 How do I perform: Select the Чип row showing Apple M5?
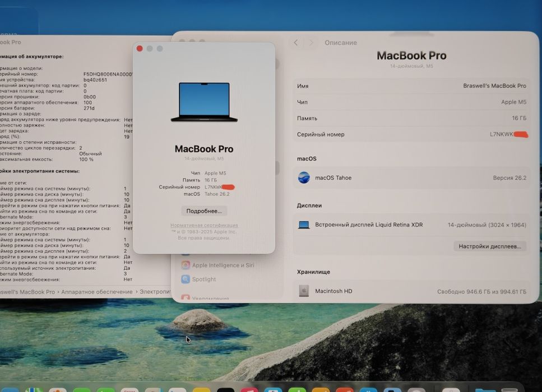pos(411,102)
